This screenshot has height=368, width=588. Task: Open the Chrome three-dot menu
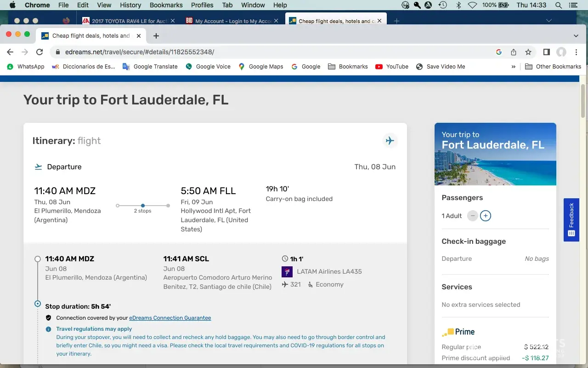[576, 52]
